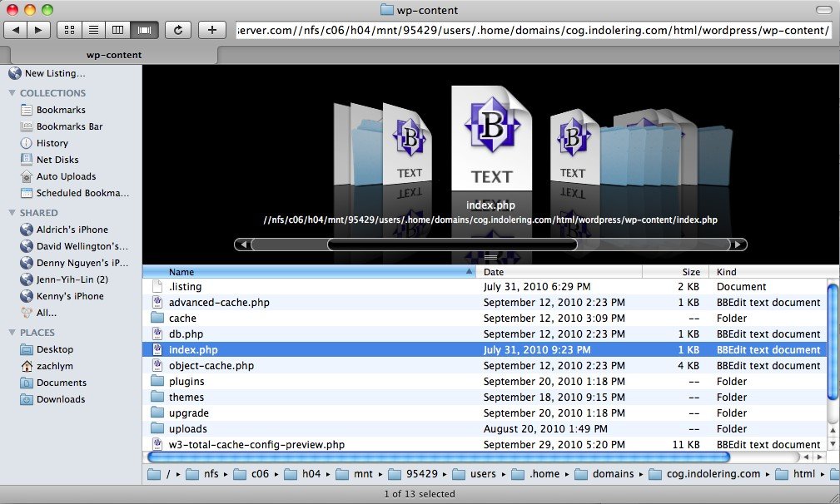Switch to column view mode
Viewport: 840px width, 504px height.
pyautogui.click(x=118, y=30)
